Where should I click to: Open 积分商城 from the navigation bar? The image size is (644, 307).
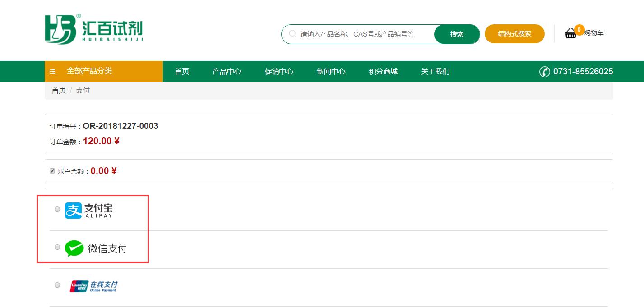[383, 72]
